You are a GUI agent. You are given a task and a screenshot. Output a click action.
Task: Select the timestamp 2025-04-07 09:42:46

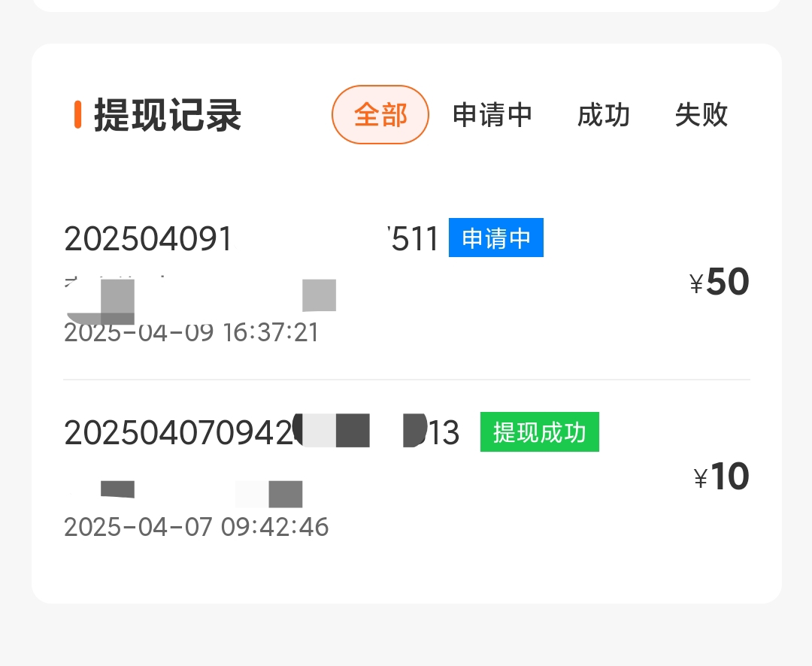point(196,527)
